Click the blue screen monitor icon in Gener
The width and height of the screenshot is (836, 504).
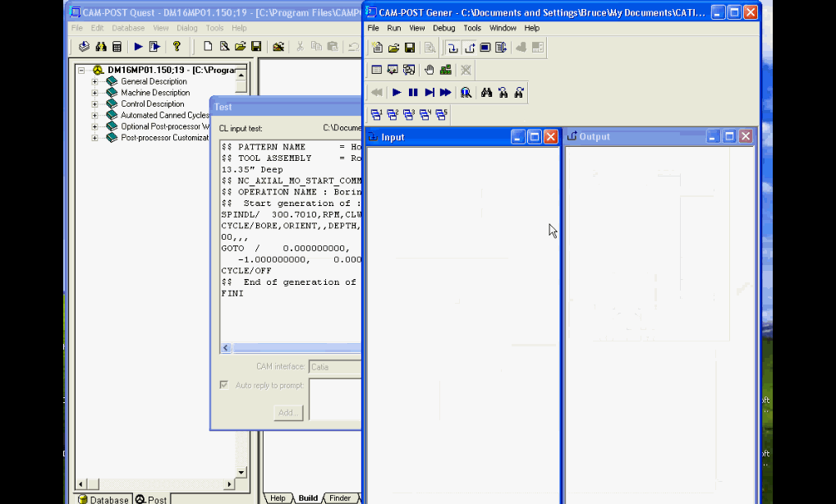[485, 48]
